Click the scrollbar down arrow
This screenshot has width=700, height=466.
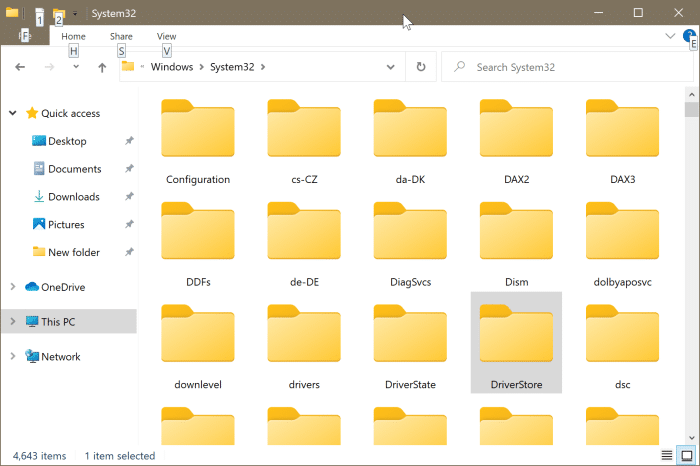point(692,438)
